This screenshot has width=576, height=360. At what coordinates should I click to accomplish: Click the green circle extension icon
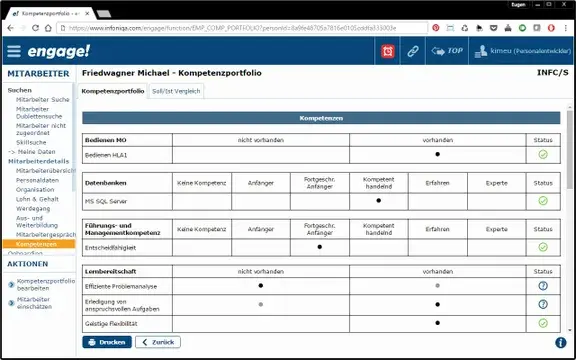coord(522,28)
